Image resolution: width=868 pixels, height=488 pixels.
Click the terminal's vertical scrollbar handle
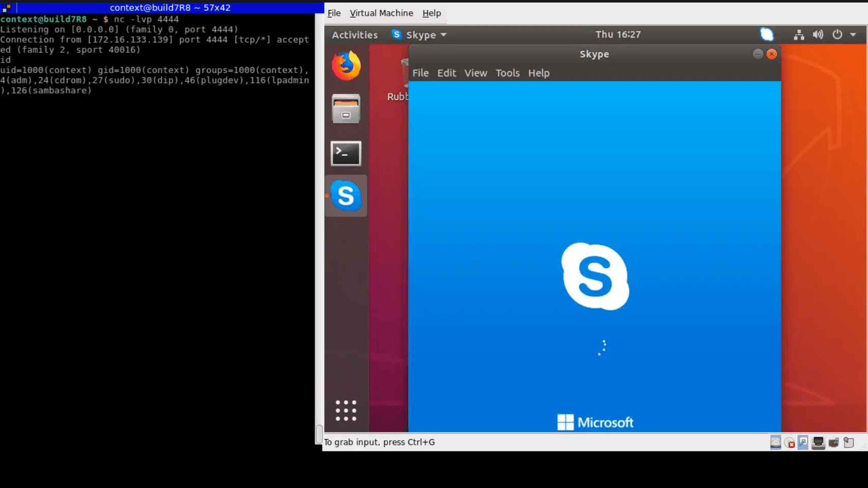320,434
